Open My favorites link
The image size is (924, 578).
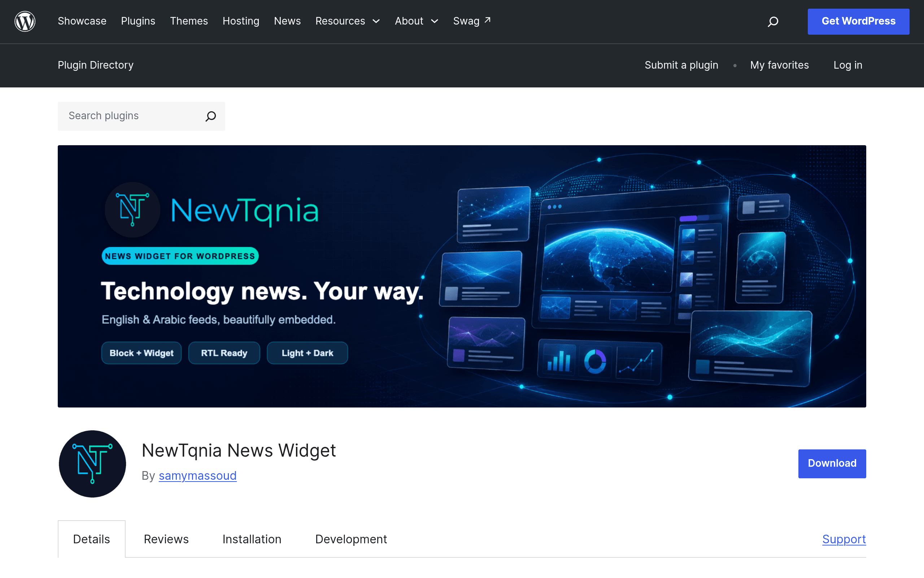click(x=779, y=65)
